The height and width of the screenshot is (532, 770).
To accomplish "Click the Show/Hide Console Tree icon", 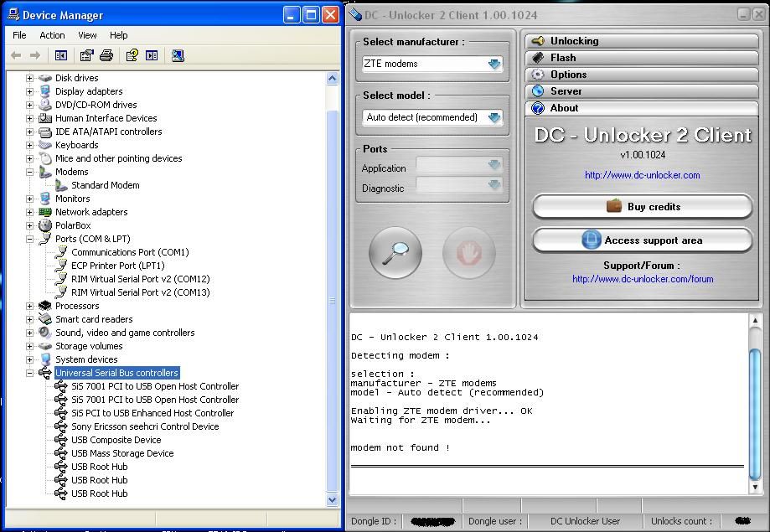I will pyautogui.click(x=61, y=55).
